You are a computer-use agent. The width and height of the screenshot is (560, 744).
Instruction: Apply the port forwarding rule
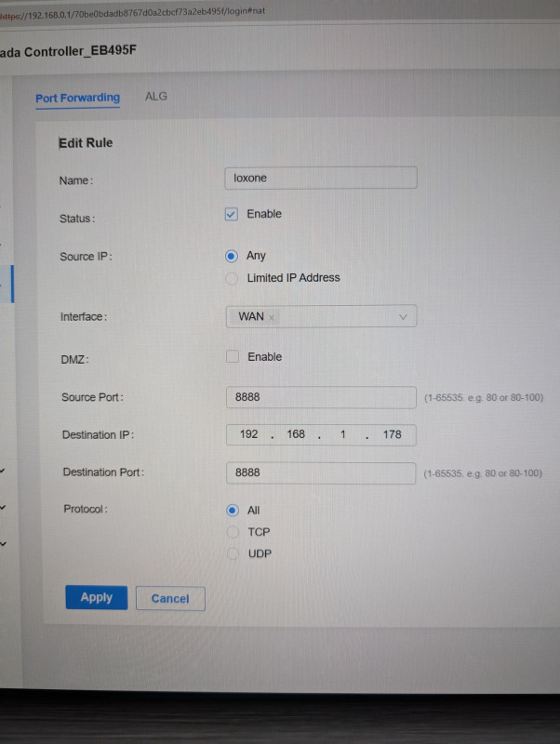click(97, 598)
